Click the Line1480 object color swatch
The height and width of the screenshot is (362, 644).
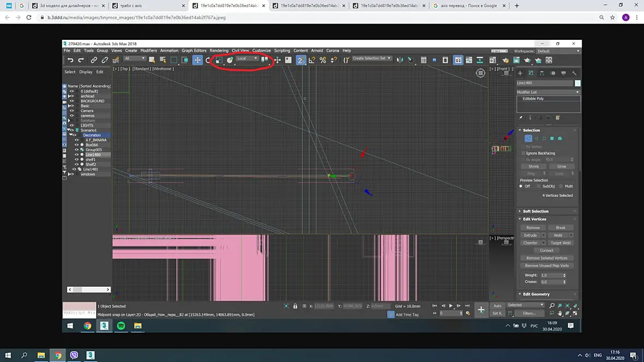tap(577, 83)
